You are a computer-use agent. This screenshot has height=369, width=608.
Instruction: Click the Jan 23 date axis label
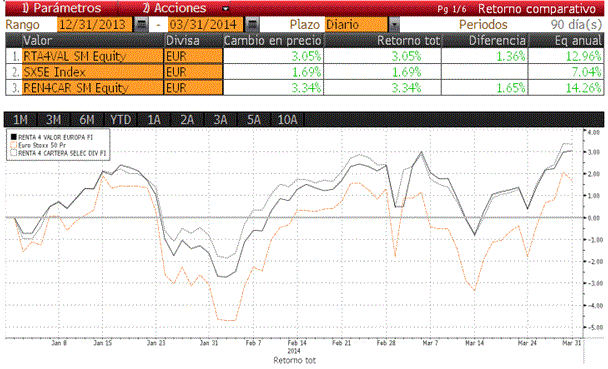pos(156,343)
